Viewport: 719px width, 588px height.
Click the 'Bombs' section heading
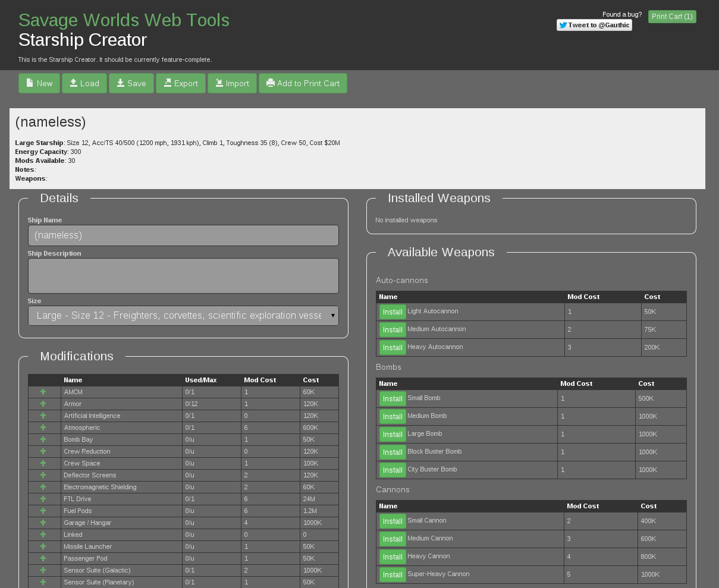click(x=388, y=367)
